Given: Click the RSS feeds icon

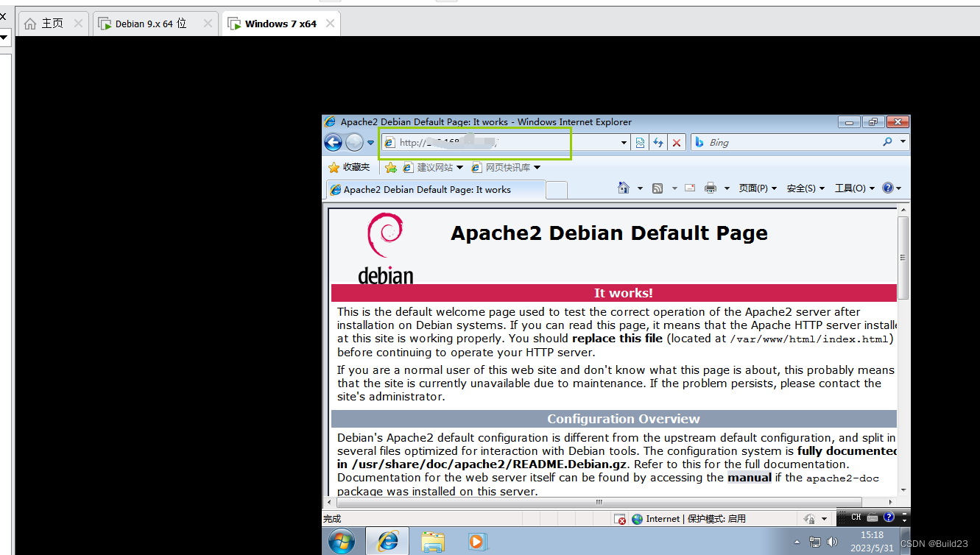Looking at the screenshot, I should tap(658, 188).
